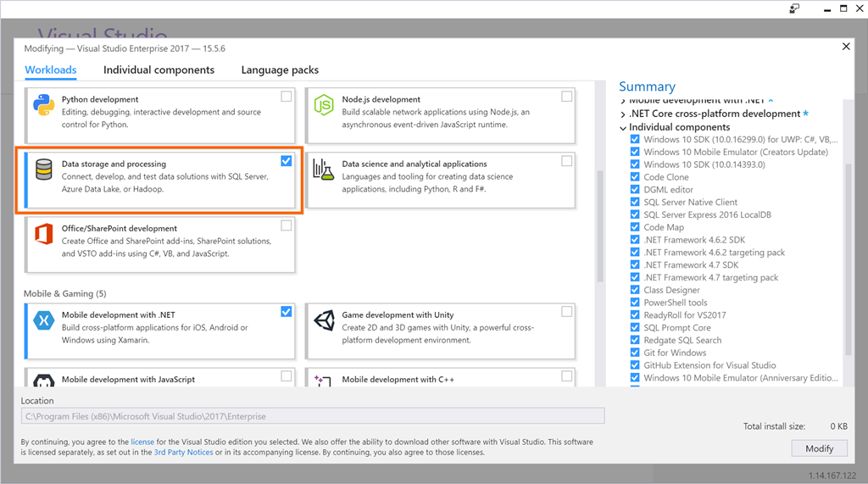Tick the Game development with Unity checkbox

click(566, 312)
